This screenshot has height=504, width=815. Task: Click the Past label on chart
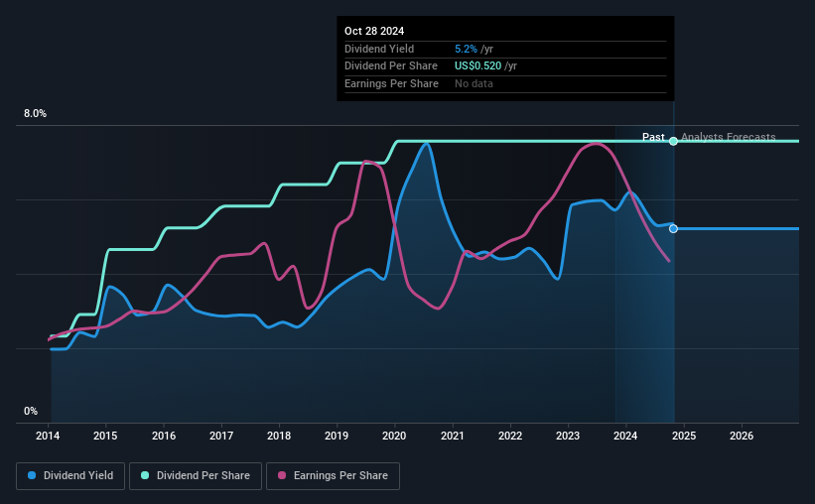tap(653, 137)
